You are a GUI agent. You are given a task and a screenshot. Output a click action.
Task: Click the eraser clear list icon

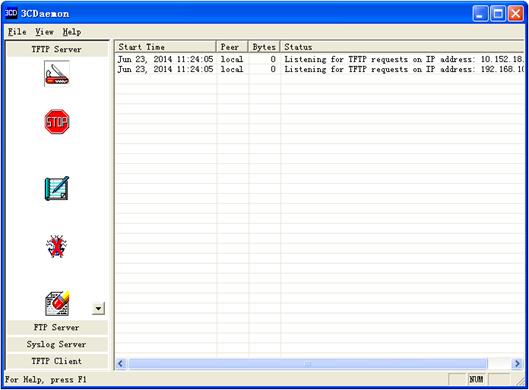tap(57, 303)
